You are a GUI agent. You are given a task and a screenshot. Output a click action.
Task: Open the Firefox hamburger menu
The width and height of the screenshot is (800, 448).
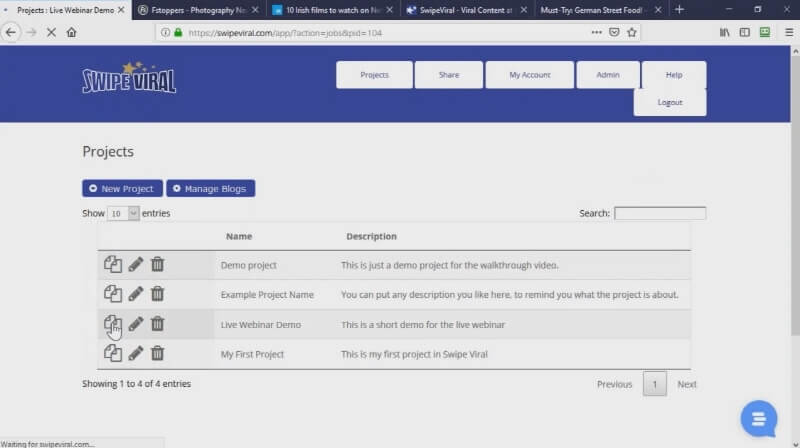(x=789, y=33)
